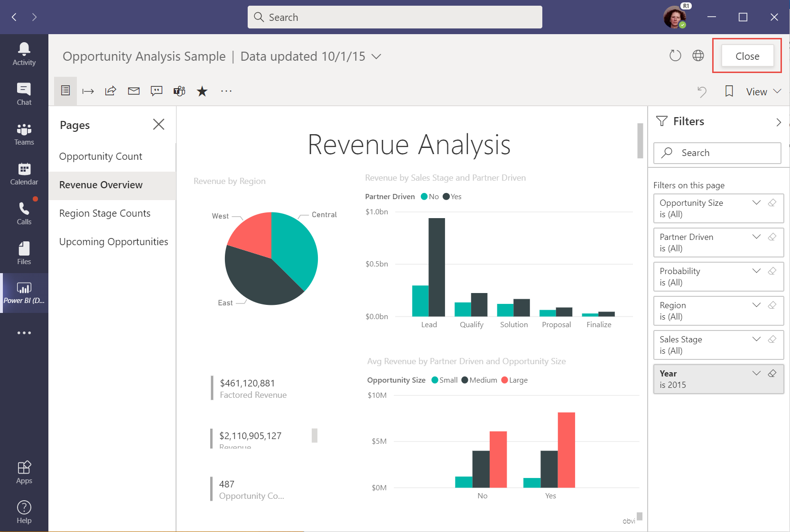Share the report to Teams
Screen dimensions: 790x532
(179, 91)
